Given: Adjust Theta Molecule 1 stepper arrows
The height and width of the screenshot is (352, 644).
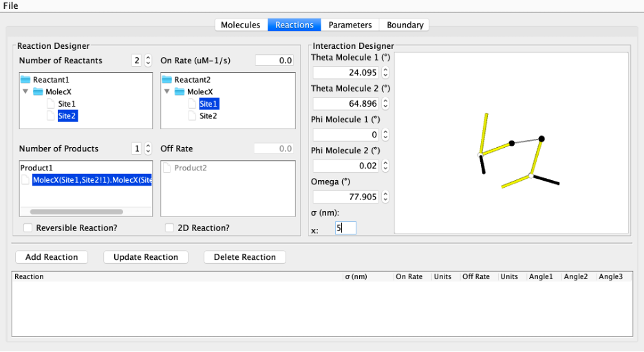Looking at the screenshot, I should 385,73.
